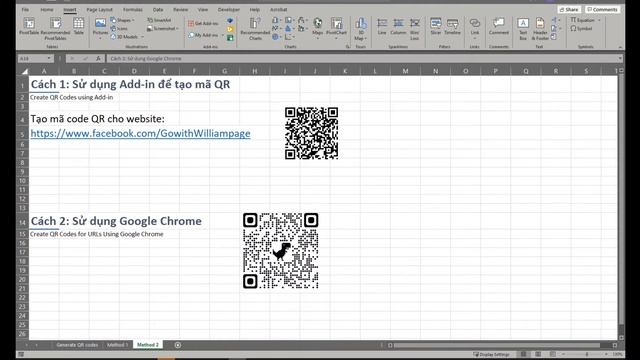Screen dimensions: 640x360
Task: Insert a Timeline filter
Action: [x=452, y=27]
